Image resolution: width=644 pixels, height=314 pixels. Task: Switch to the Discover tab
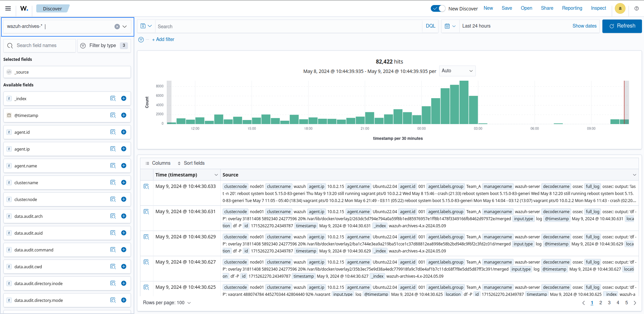(52, 8)
